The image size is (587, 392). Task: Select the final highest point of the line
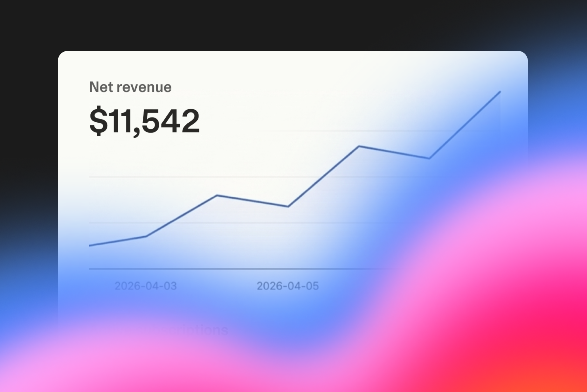(500, 92)
